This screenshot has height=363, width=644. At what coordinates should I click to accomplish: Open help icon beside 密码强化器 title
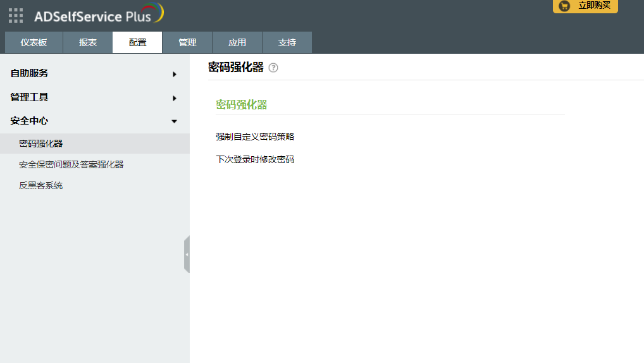273,68
